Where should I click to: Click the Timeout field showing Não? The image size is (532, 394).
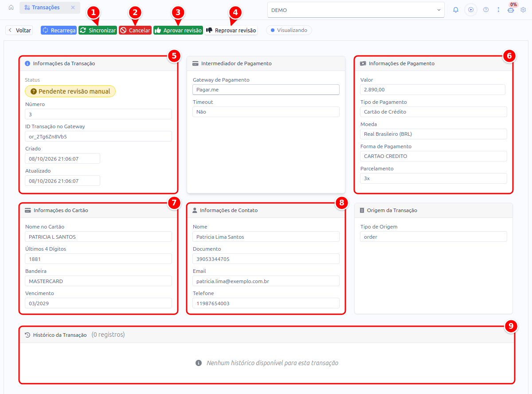click(266, 112)
